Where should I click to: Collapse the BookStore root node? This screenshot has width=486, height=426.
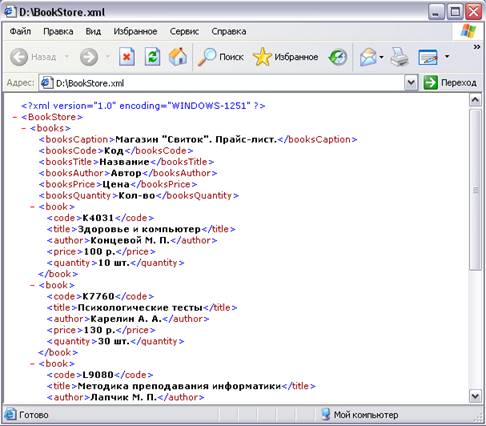click(x=15, y=117)
